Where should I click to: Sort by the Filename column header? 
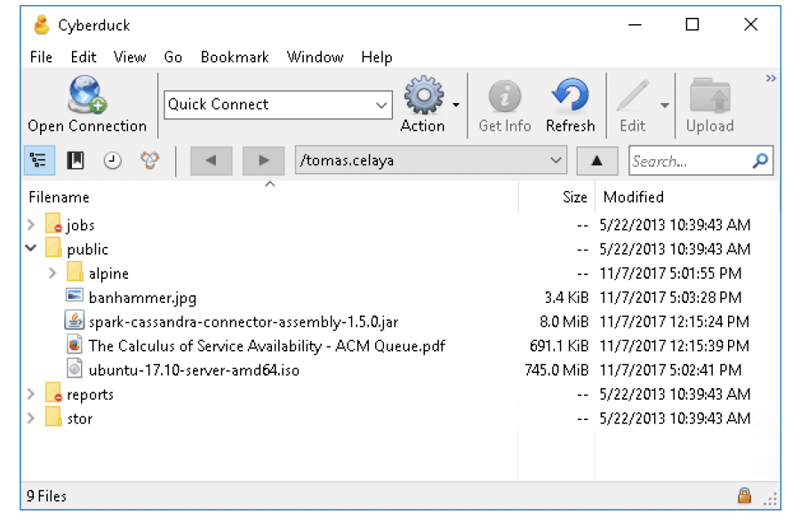click(270, 196)
